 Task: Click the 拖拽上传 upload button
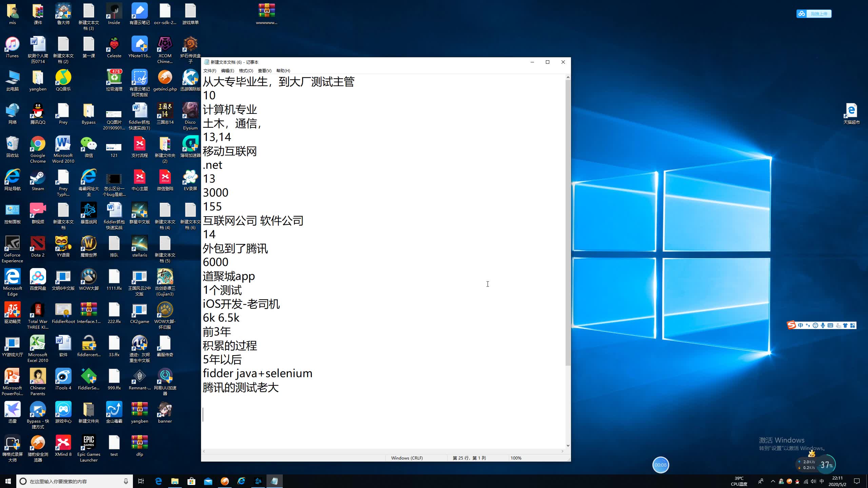coord(814,14)
